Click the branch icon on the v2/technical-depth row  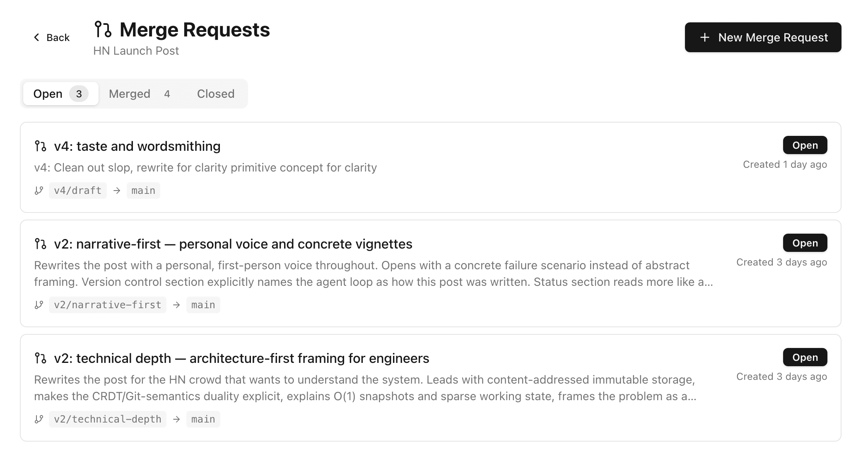[39, 419]
